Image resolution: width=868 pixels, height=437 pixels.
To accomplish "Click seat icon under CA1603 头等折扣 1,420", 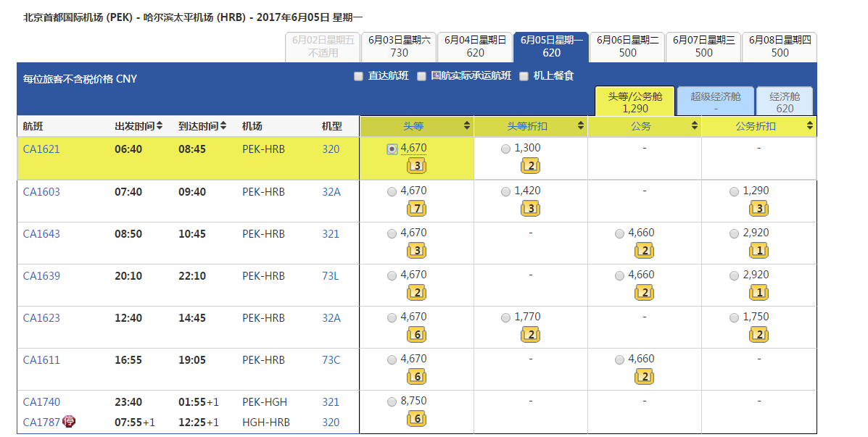I will click(x=530, y=209).
